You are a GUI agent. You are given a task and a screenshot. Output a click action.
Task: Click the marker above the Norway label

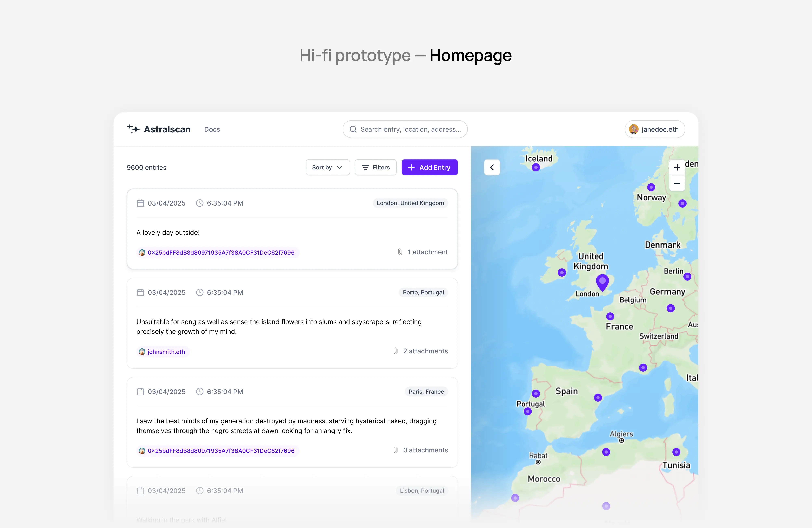click(x=651, y=187)
